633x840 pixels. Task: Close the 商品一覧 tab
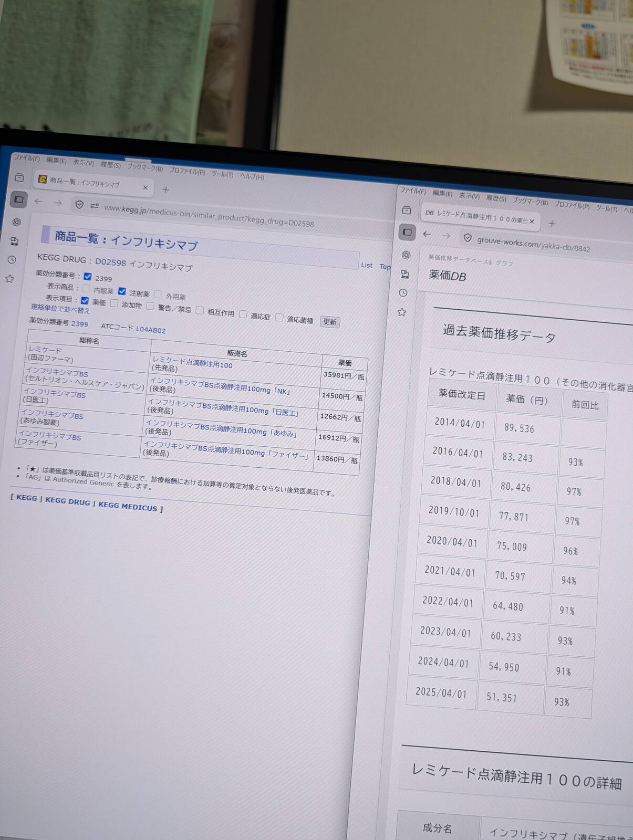pos(146,187)
